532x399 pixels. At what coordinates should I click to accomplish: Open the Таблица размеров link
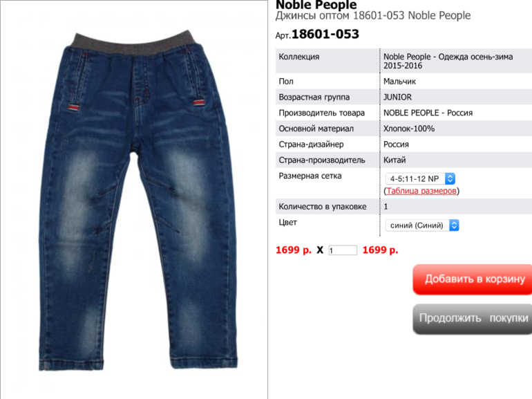pos(421,191)
